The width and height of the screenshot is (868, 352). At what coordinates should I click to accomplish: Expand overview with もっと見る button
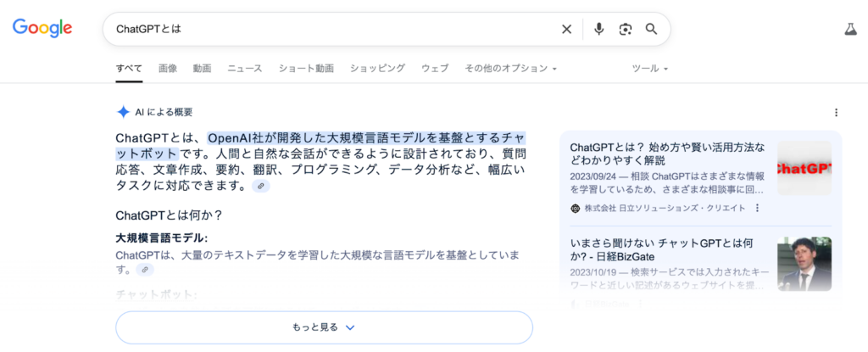tap(324, 327)
